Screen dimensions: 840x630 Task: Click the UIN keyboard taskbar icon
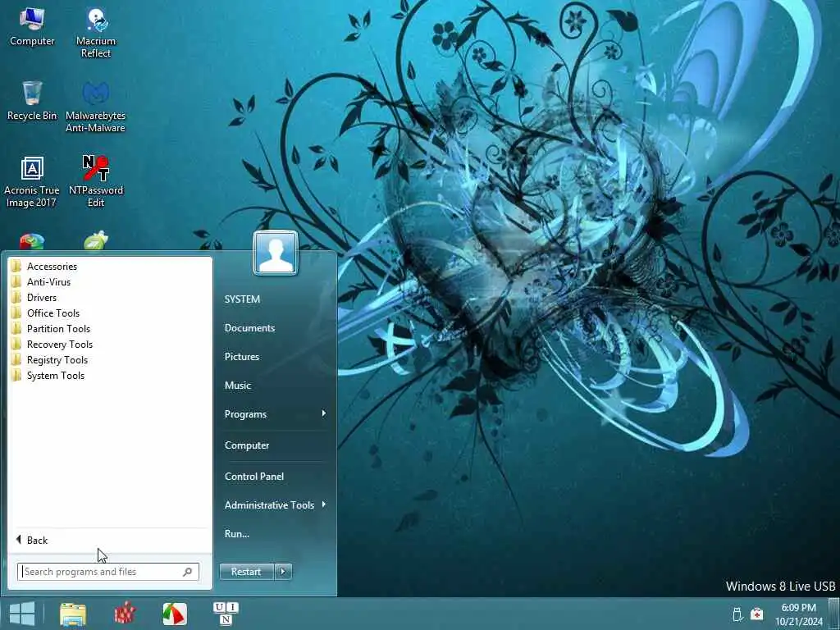(x=226, y=614)
